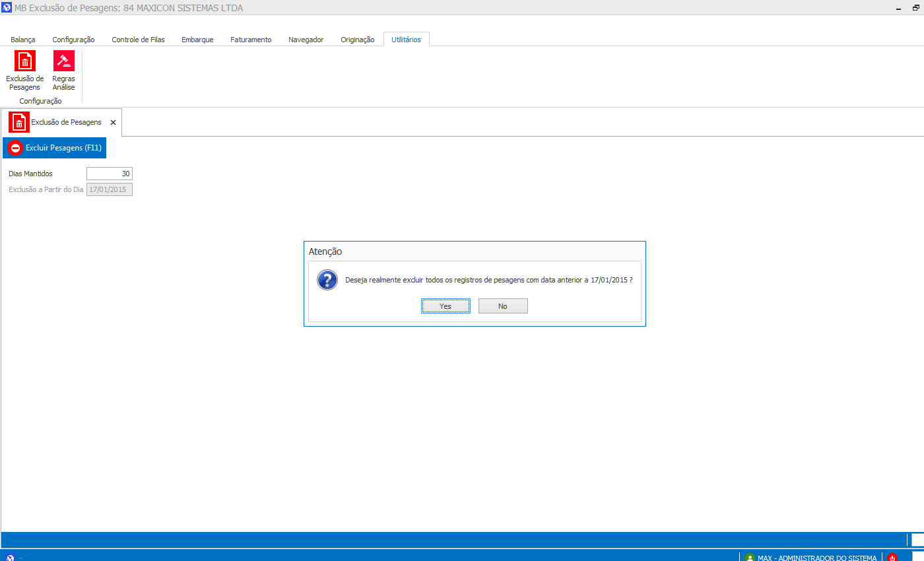Viewport: 924px width, 561px height.
Task: Click the red power icon in status bar
Action: click(x=892, y=557)
